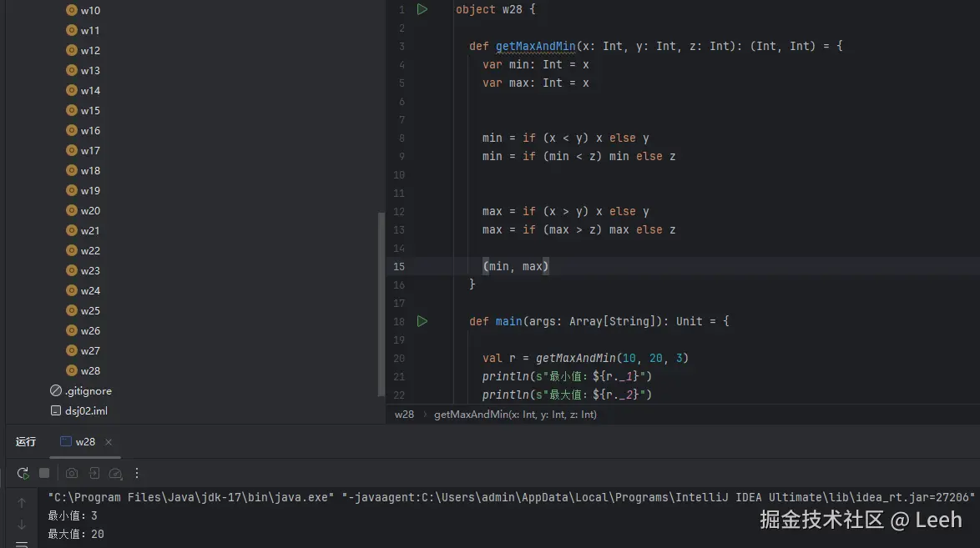Click 'object w28 {' declaration line
The image size is (980, 548).
pos(496,9)
